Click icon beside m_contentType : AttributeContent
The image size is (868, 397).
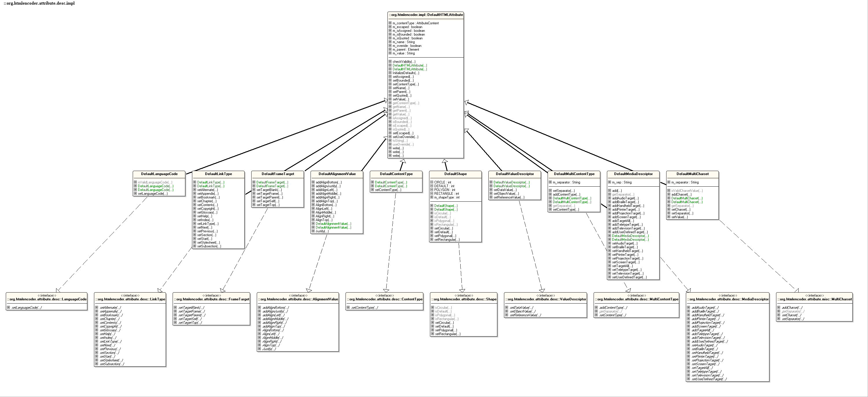pos(390,23)
